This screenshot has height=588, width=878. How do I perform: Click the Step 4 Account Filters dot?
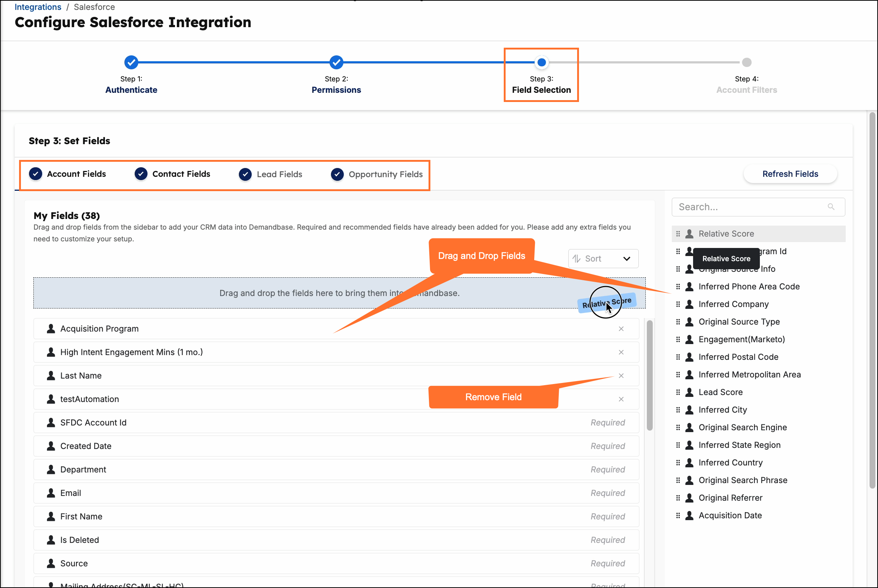click(747, 62)
